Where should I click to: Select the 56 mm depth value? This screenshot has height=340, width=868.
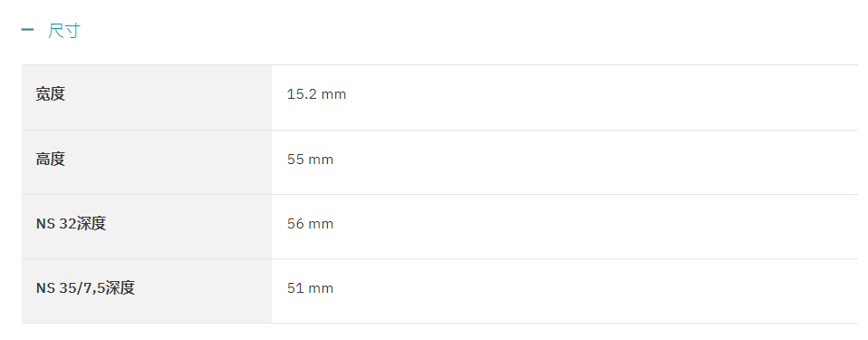tap(310, 224)
